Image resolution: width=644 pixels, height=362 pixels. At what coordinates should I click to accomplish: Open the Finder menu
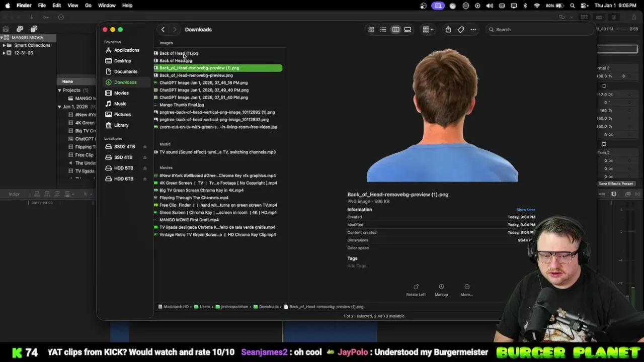pyautogui.click(x=24, y=6)
